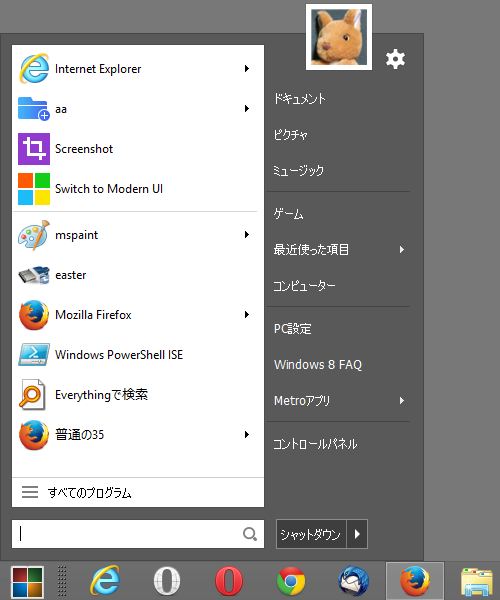Image resolution: width=500 pixels, height=600 pixels.
Task: Open Internet Explorer from the pinned list icon
Action: (x=34, y=69)
